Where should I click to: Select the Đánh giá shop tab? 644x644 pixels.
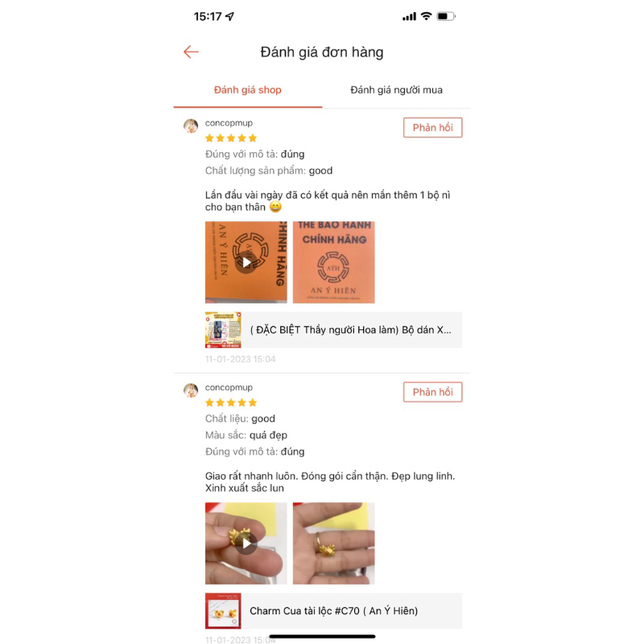click(x=248, y=90)
